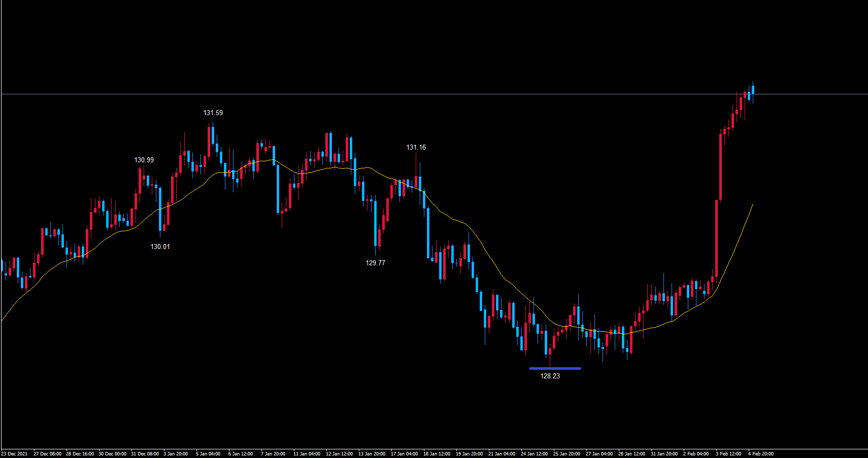Select the 128.23 bottom price label

click(x=550, y=376)
